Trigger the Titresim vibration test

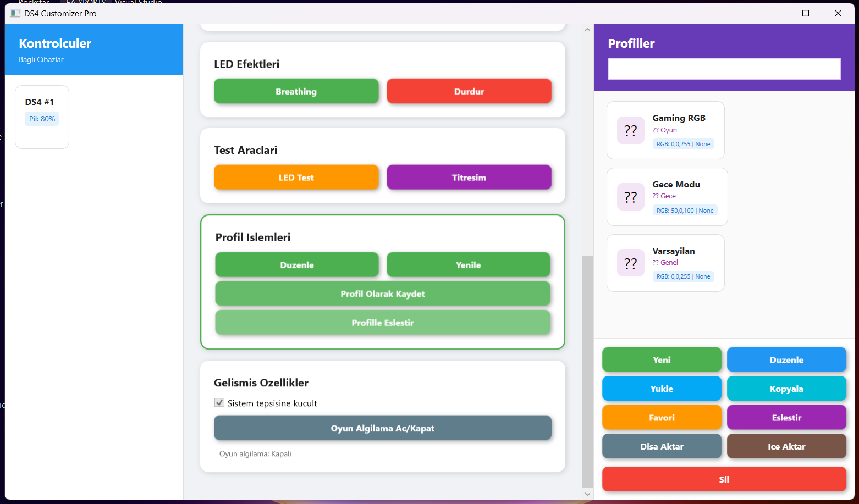(469, 178)
